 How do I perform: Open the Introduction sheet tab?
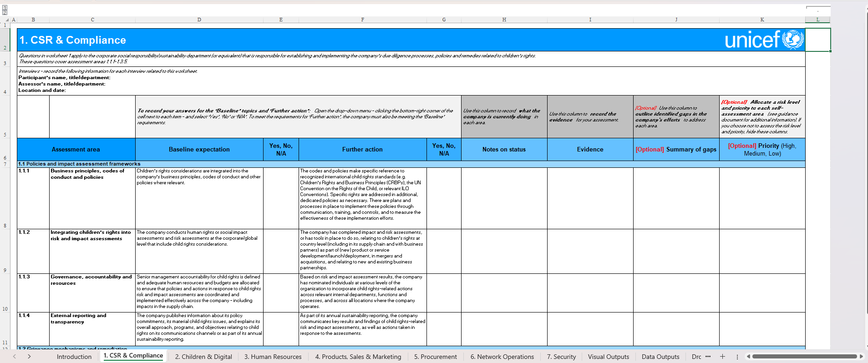coord(74,357)
